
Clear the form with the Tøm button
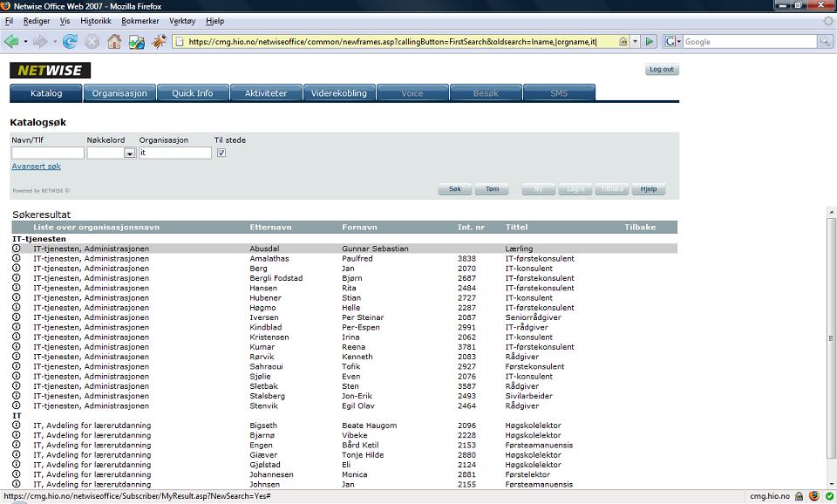[x=492, y=189]
